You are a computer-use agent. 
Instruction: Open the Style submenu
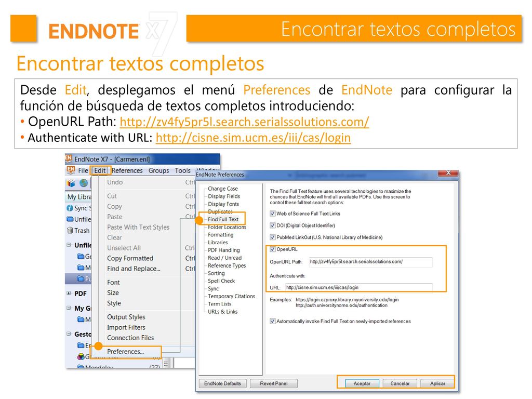(114, 303)
